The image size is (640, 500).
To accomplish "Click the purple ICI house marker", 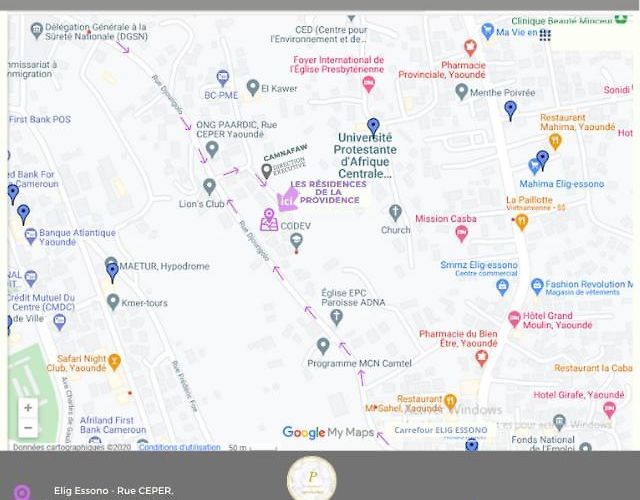I will pyautogui.click(x=288, y=200).
